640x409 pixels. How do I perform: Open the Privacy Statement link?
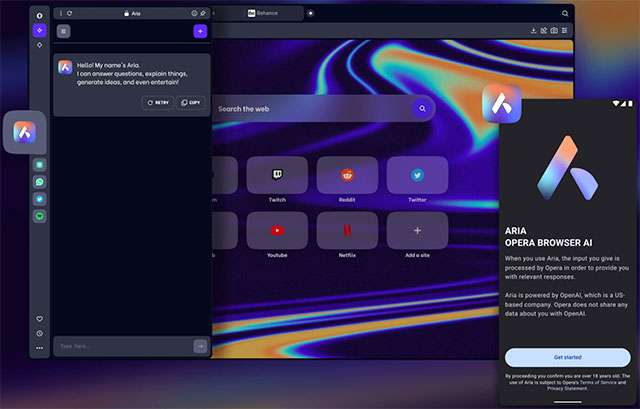point(567,388)
